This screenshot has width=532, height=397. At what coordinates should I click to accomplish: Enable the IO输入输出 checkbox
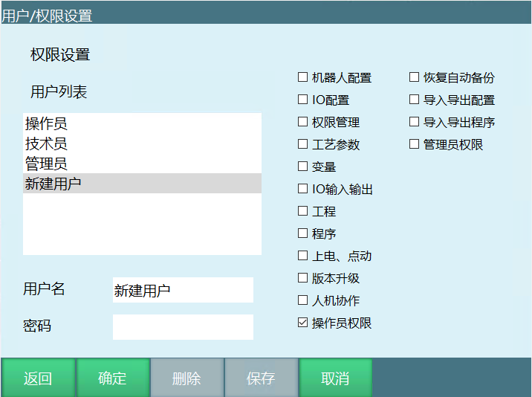coord(302,189)
